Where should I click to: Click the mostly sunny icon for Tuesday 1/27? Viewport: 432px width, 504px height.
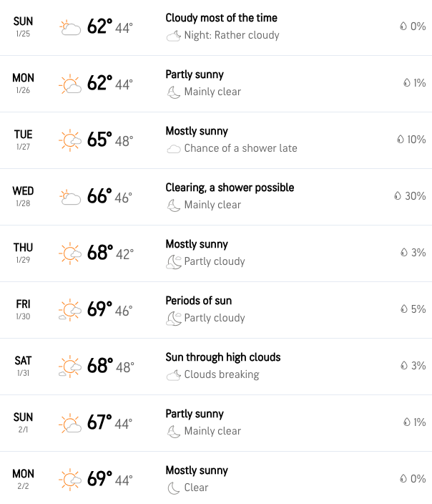point(70,140)
